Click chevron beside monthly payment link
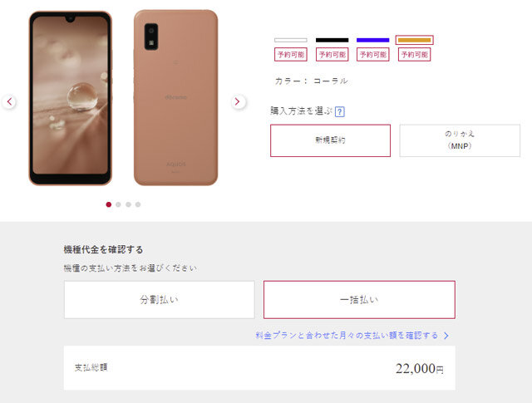This screenshot has height=403, width=532. click(x=446, y=336)
